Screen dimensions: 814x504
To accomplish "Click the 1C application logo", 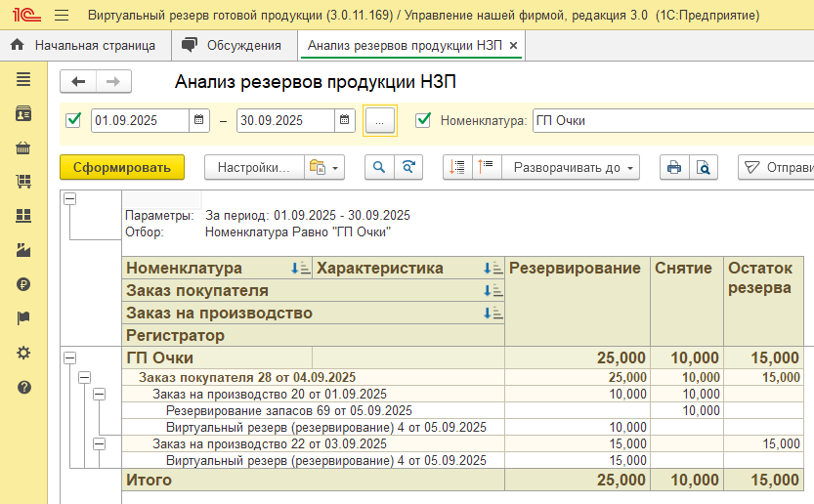I will (x=26, y=15).
